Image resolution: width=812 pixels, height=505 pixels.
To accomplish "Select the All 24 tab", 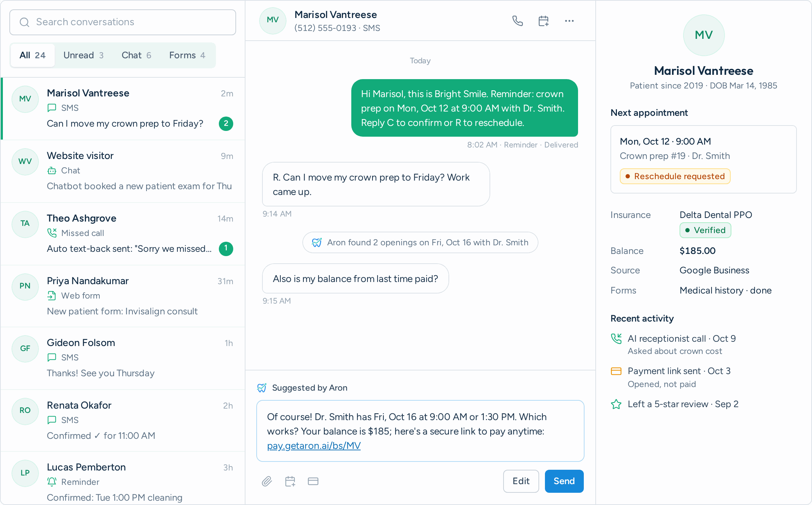I will coord(32,55).
